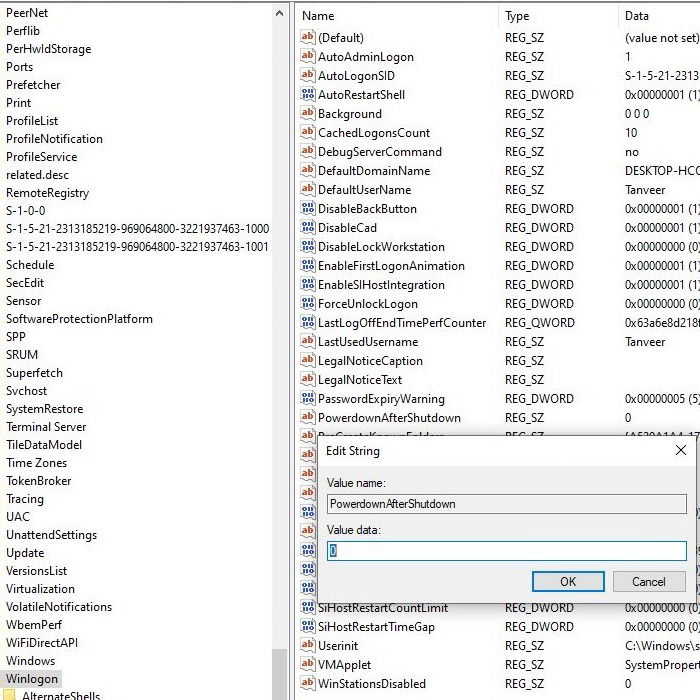
Task: Click the DisableCad binary value icon
Action: tap(308, 227)
